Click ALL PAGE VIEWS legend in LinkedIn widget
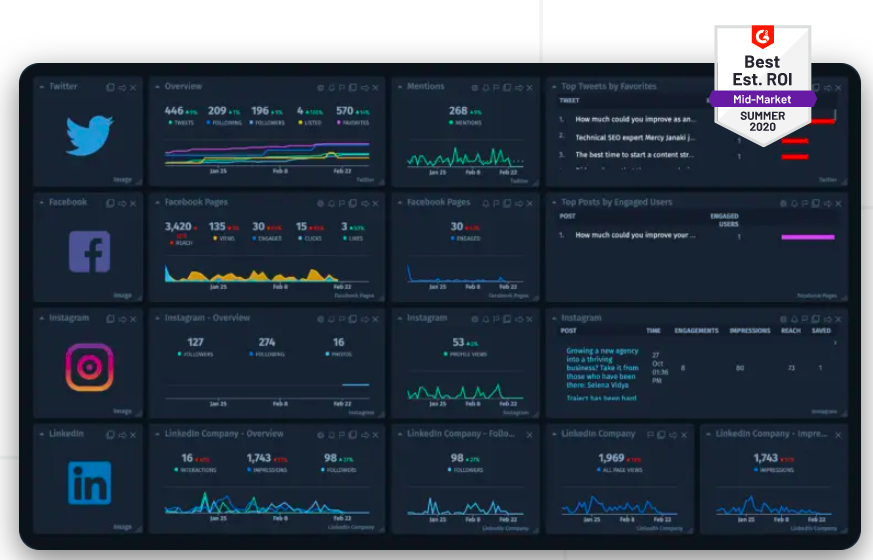Image resolution: width=873 pixels, height=560 pixels. click(620, 470)
